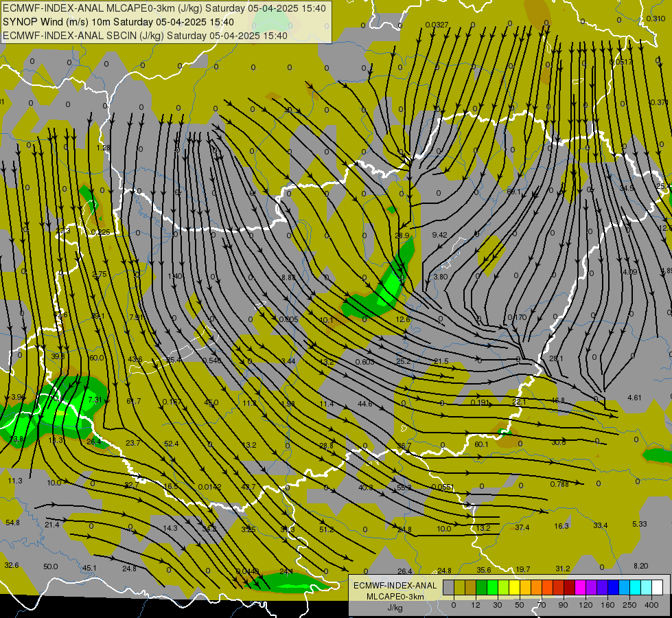672x618 pixels.
Task: Click the map value 0.170
Action: pos(518,318)
